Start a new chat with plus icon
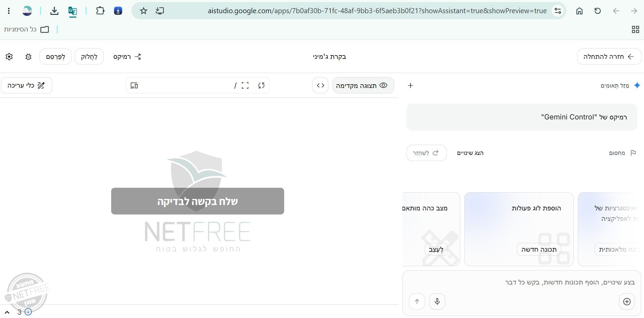 coord(411,85)
